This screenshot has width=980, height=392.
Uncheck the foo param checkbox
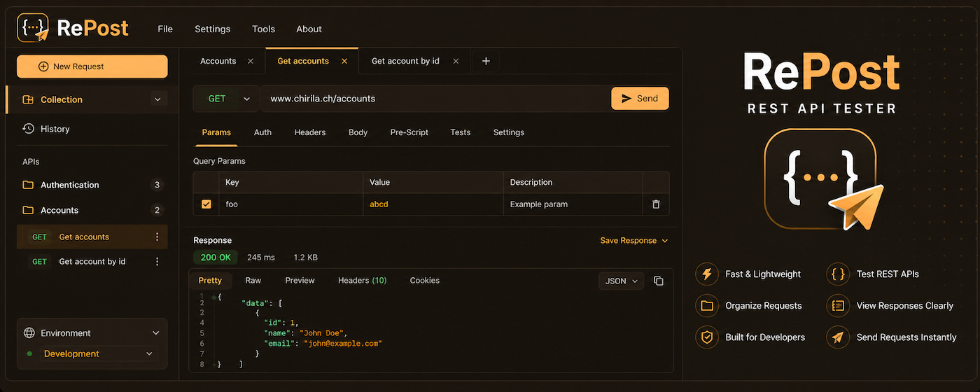coord(206,204)
